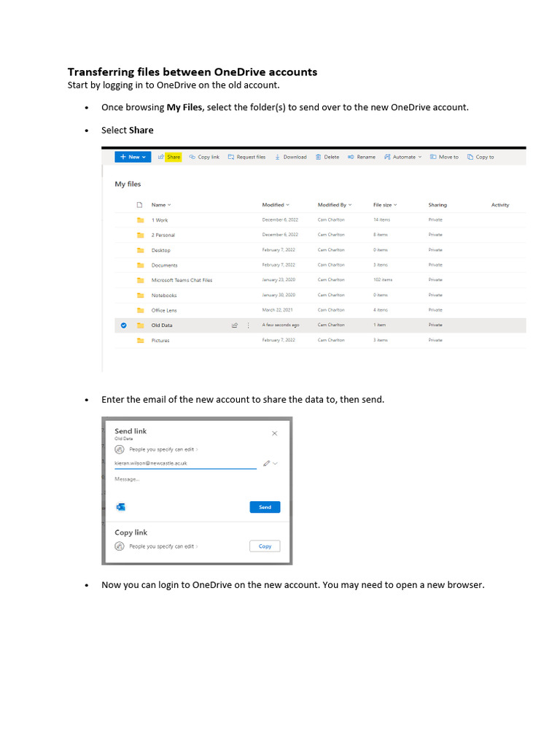Screen dimensions: 560x747
Task: Open the more actions menu on Old Data row
Action: tap(248, 325)
